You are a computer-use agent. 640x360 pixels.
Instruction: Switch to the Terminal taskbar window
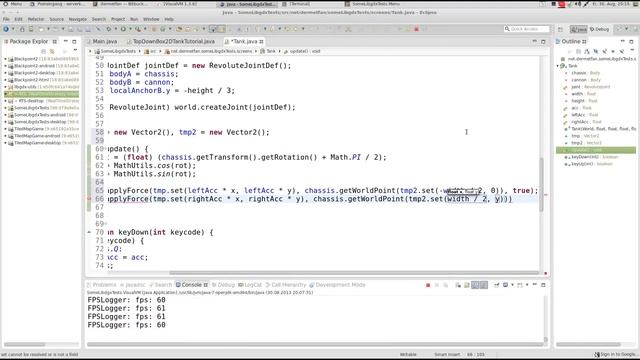point(297,4)
